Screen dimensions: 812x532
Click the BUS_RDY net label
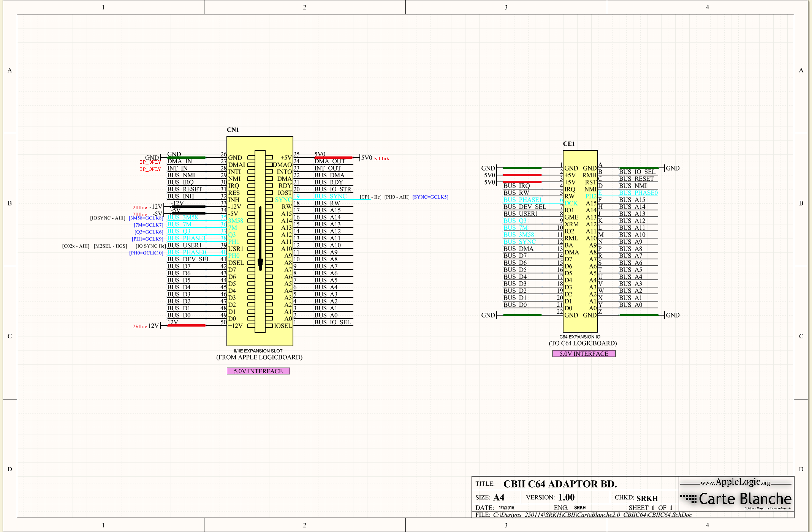(329, 182)
